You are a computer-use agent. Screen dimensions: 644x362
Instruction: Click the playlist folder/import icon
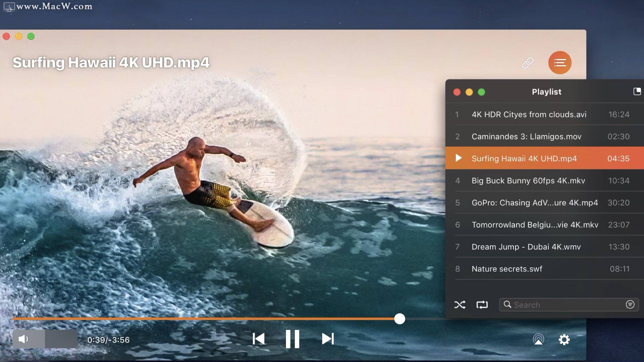coord(637,92)
